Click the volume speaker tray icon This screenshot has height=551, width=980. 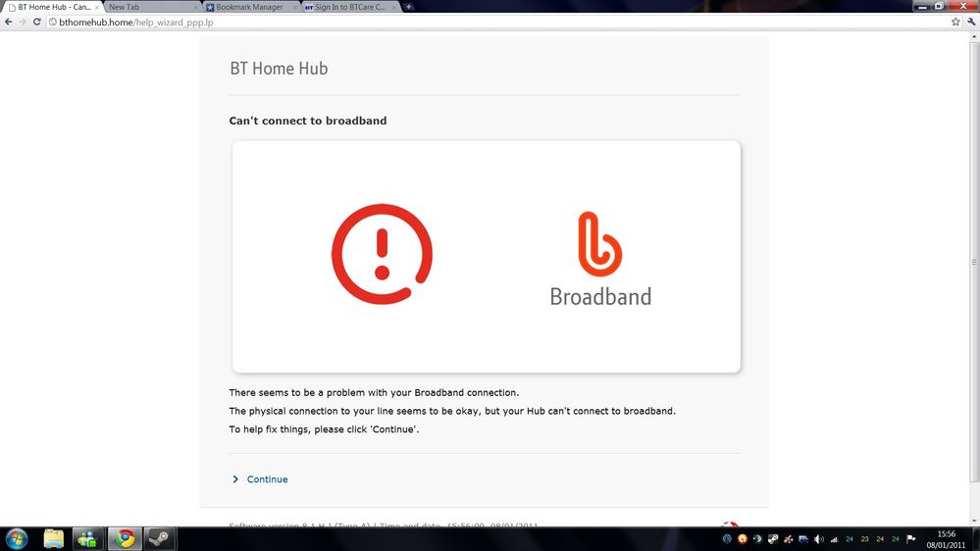tap(819, 538)
